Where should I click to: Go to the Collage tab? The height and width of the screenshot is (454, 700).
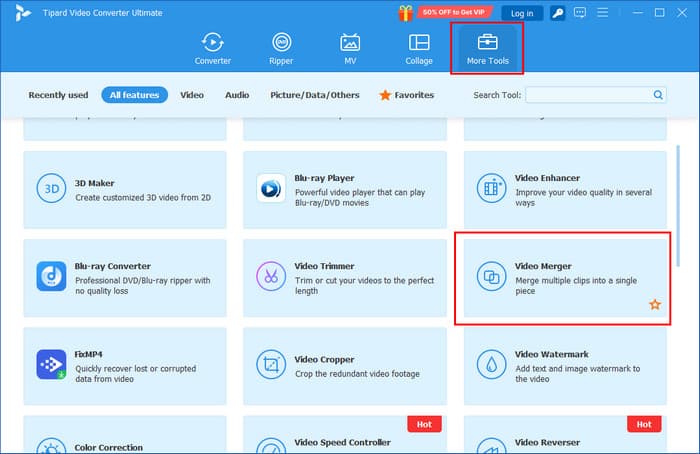coord(419,48)
